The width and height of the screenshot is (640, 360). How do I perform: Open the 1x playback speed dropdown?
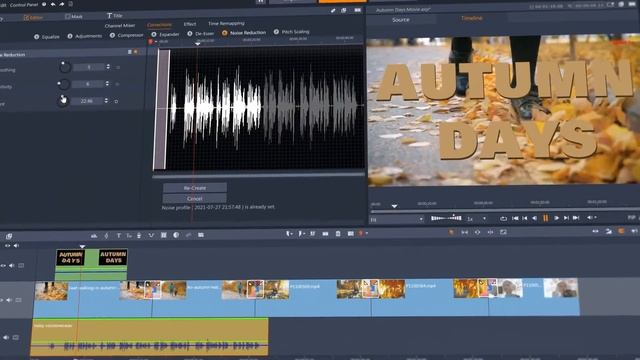point(484,219)
